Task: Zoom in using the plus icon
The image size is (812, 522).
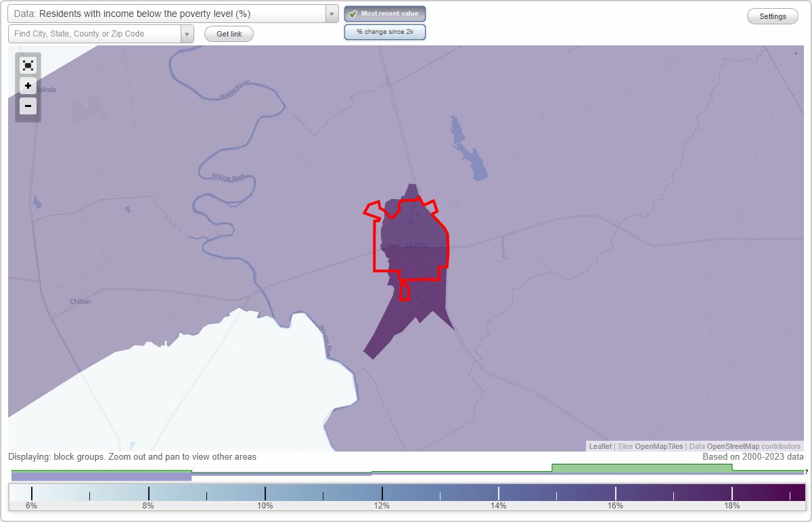Action: click(x=28, y=86)
